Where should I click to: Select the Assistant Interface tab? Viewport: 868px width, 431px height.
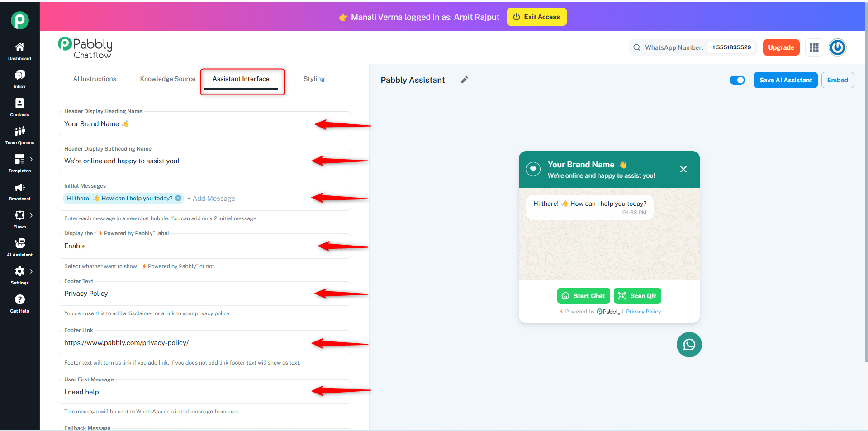241,79
